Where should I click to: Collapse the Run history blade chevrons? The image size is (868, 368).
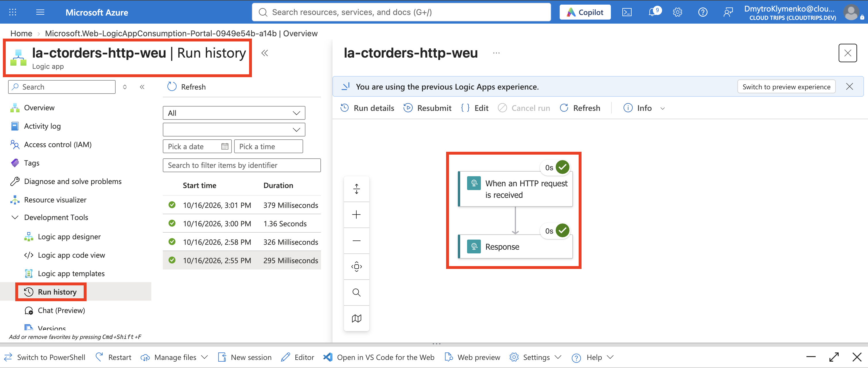coord(265,53)
